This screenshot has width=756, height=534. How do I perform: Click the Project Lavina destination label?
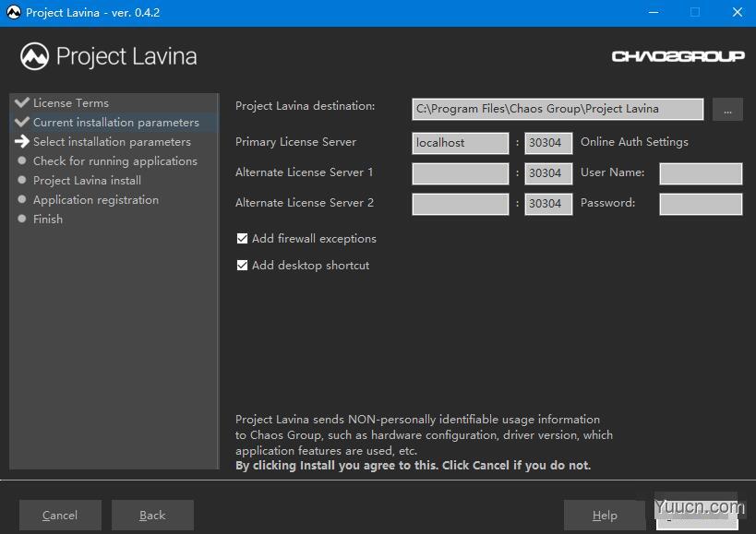(x=305, y=106)
